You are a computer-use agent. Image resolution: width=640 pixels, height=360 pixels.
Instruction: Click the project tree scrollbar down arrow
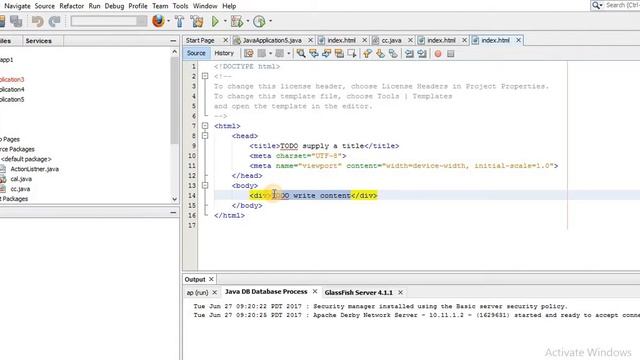click(x=175, y=199)
